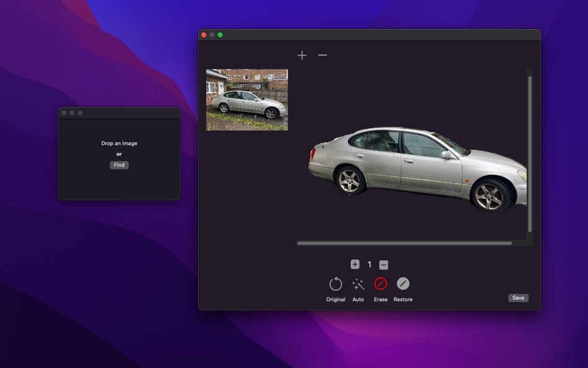Maximize the editor window with green button

pyautogui.click(x=220, y=35)
